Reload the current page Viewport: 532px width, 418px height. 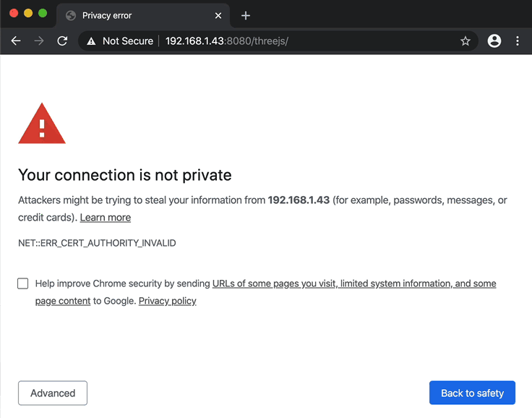pos(62,41)
